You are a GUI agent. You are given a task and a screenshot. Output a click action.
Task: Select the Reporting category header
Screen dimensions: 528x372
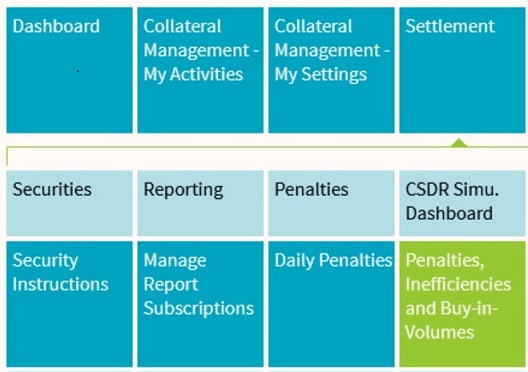tap(200, 203)
